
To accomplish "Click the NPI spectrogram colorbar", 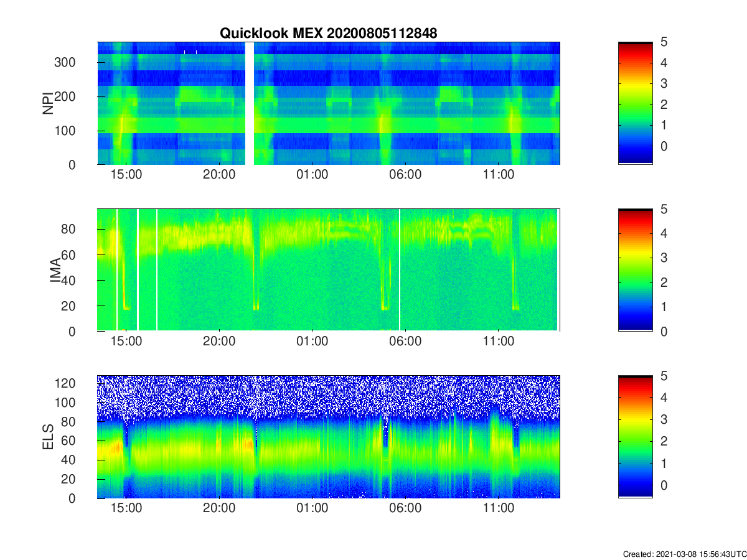I will point(635,103).
